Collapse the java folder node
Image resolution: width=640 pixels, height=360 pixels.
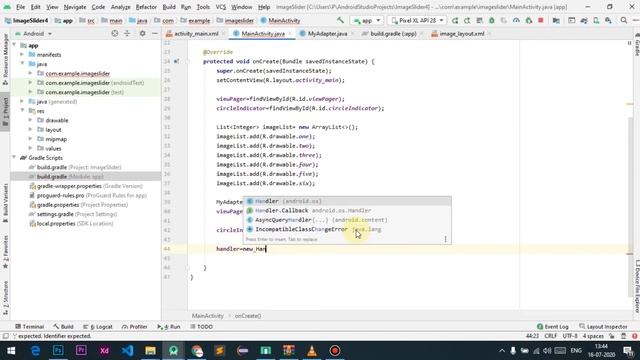pos(22,64)
